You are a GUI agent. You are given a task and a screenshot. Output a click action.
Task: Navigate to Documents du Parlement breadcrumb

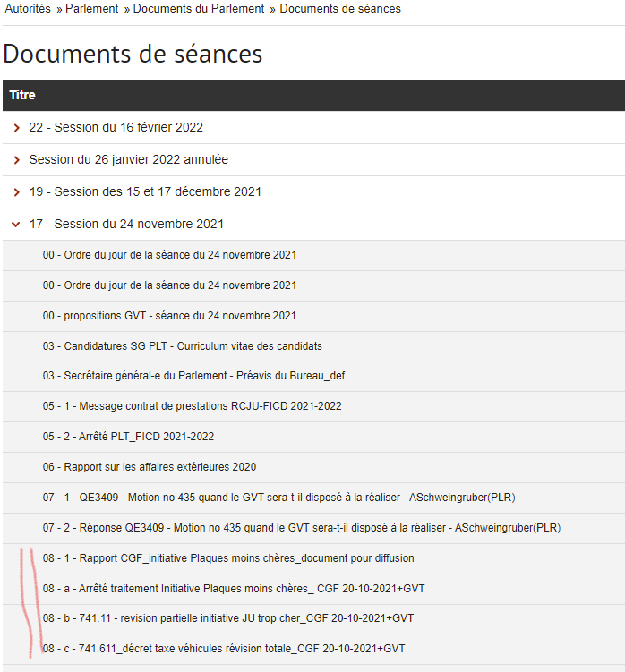click(200, 9)
